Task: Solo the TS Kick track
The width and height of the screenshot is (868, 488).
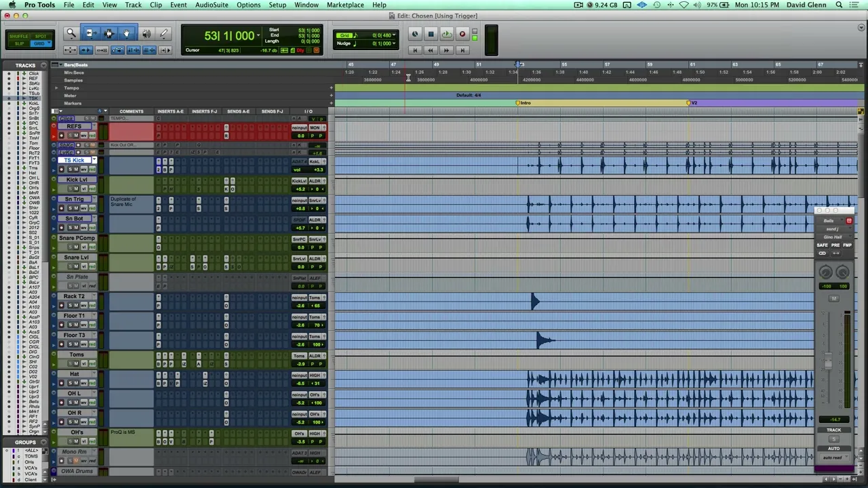Action: coord(69,169)
